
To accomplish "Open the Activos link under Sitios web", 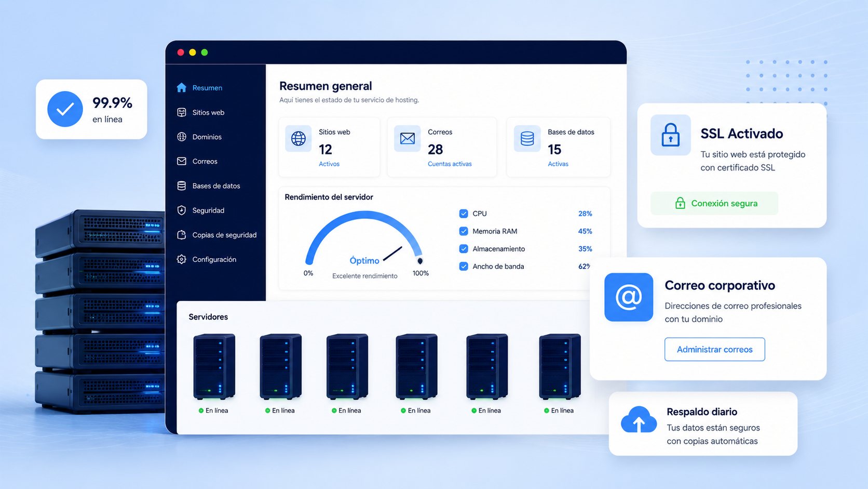I will pyautogui.click(x=329, y=164).
